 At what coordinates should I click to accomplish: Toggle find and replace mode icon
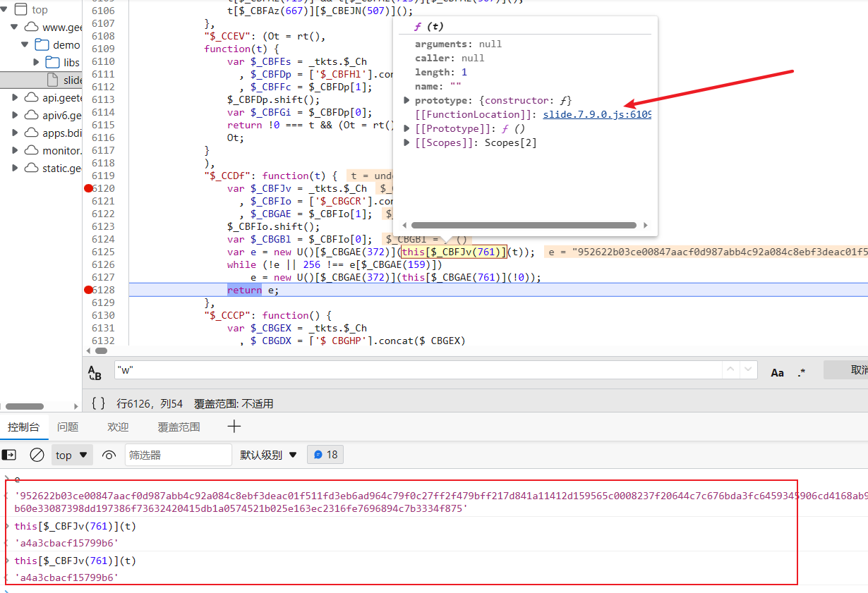click(x=95, y=372)
